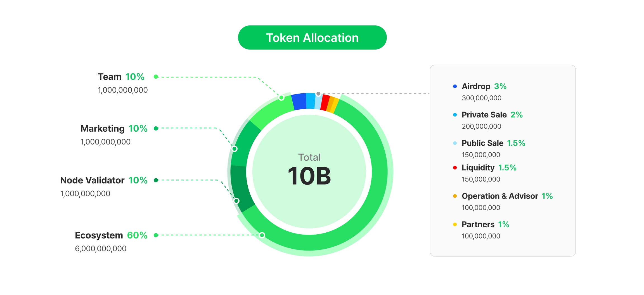Click the gray marker atop the donut chart

coord(318,94)
